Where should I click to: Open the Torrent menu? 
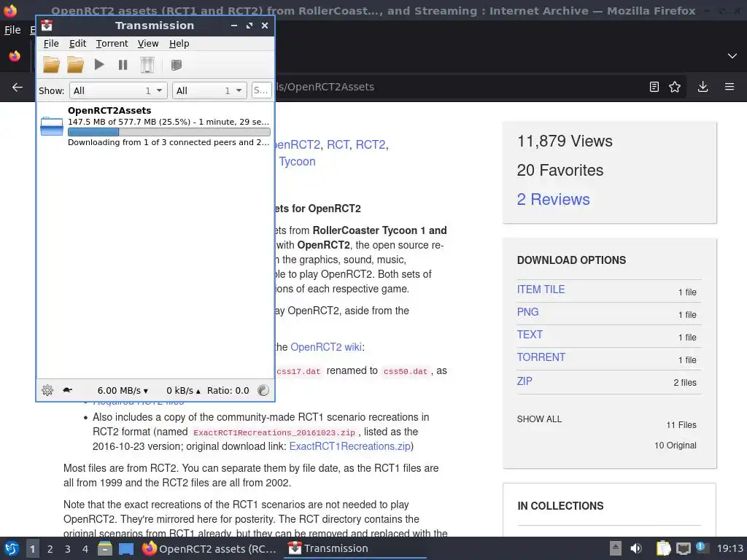112,43
